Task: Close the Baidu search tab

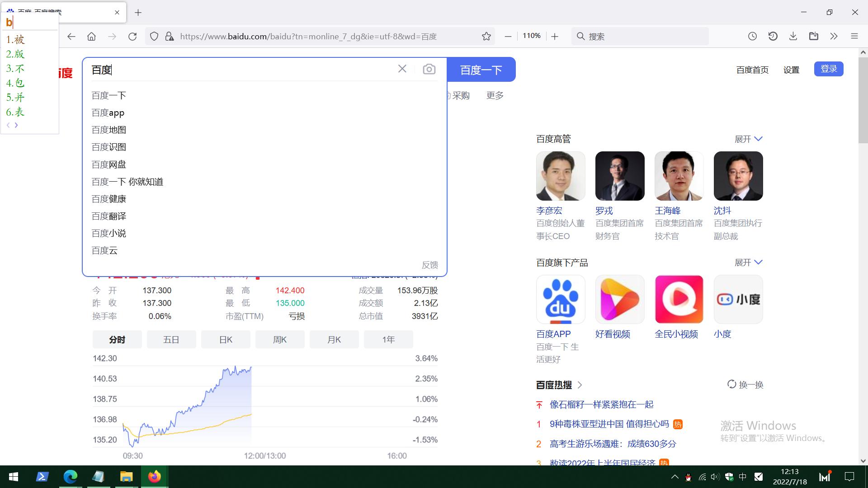Action: click(x=117, y=13)
